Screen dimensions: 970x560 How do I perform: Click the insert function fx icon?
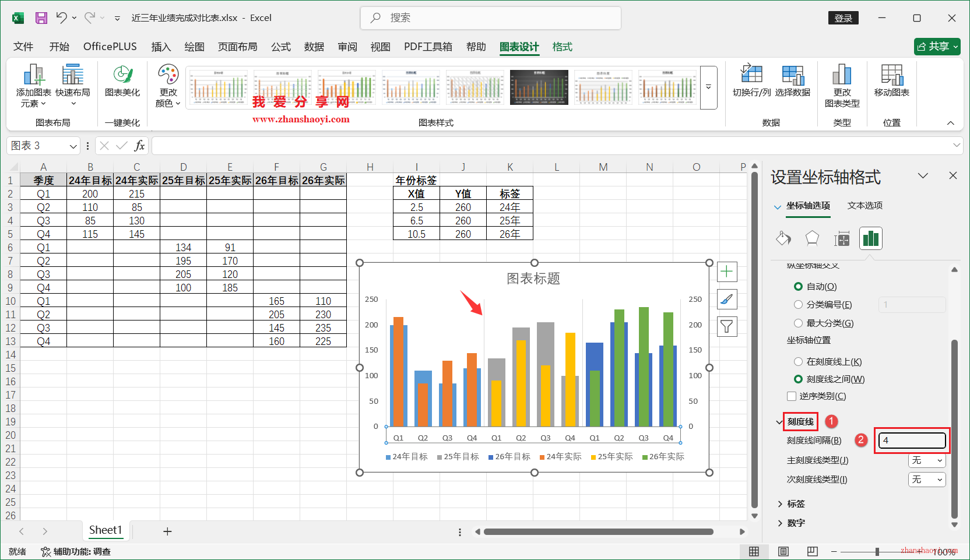(139, 146)
